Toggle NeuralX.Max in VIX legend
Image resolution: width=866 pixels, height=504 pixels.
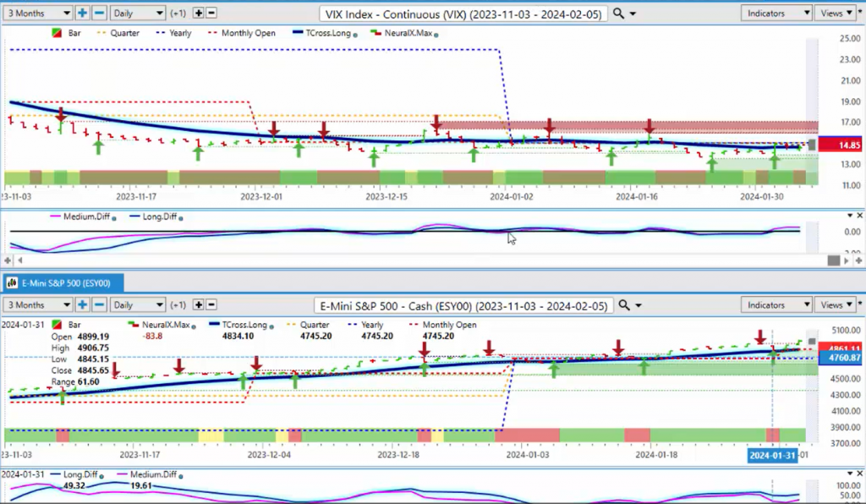[402, 33]
